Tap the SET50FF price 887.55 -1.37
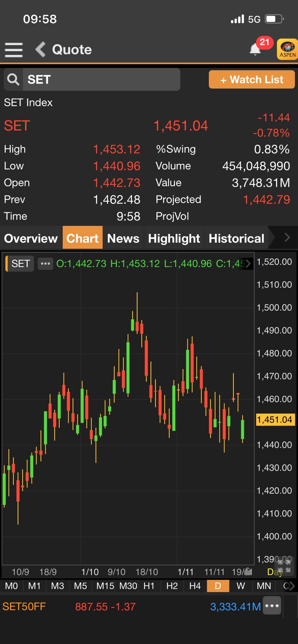 pyautogui.click(x=105, y=606)
